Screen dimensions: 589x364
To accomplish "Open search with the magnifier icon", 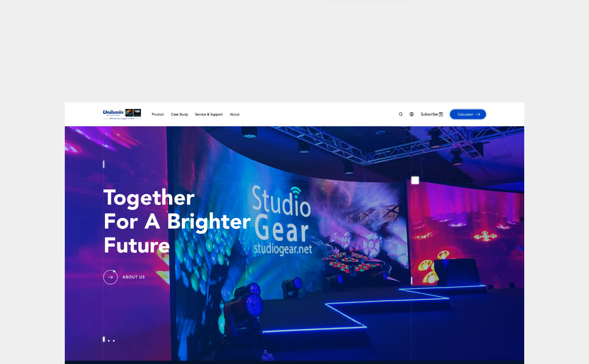I will click(401, 114).
